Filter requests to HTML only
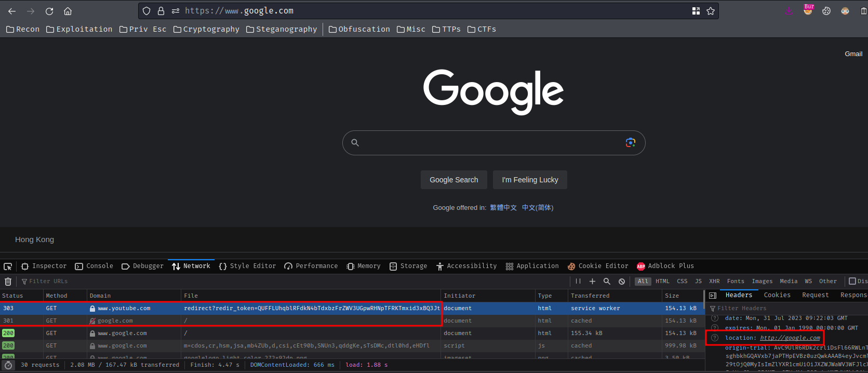Screen dimensions: 868x373 click(662, 282)
